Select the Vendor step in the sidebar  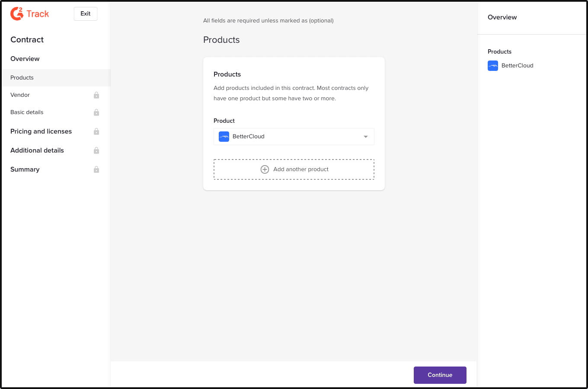coord(55,95)
